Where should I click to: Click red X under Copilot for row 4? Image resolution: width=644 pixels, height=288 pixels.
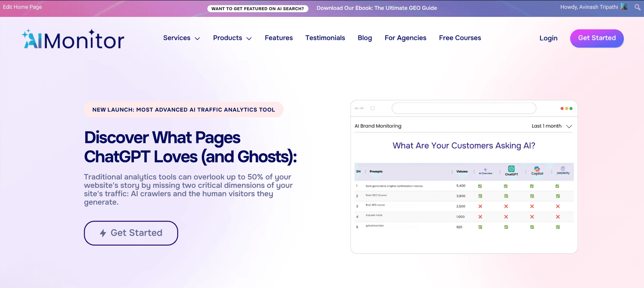(532, 217)
